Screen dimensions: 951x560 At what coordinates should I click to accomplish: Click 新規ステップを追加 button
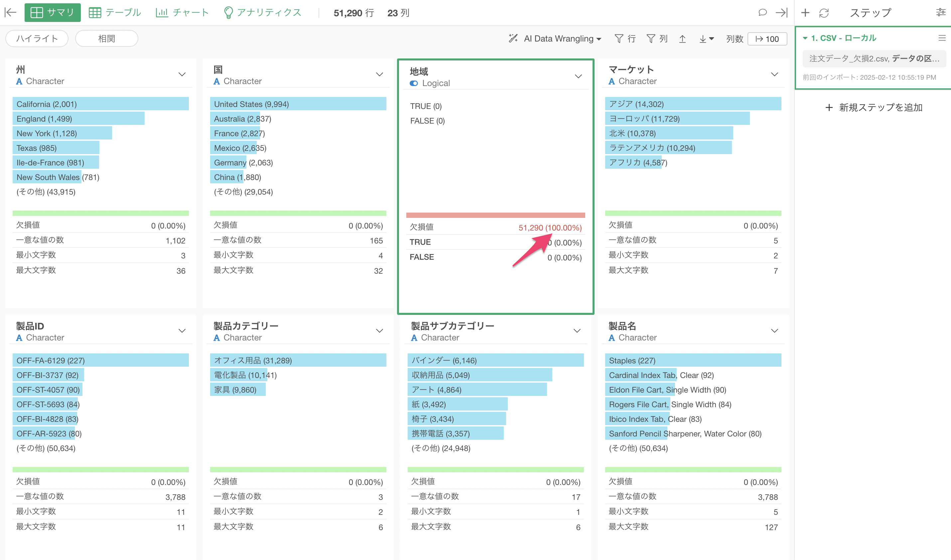point(873,108)
